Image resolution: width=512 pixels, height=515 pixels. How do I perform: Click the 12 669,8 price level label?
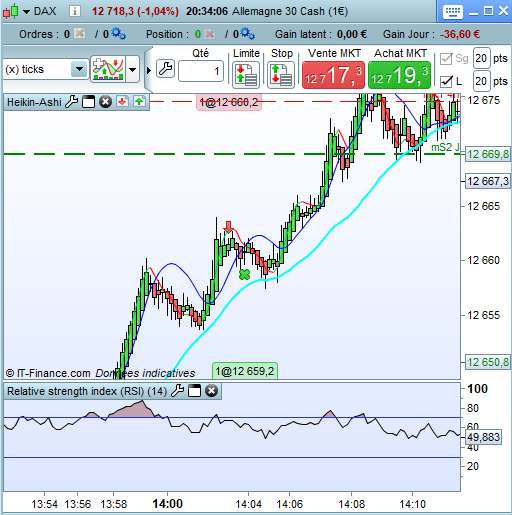pyautogui.click(x=488, y=154)
